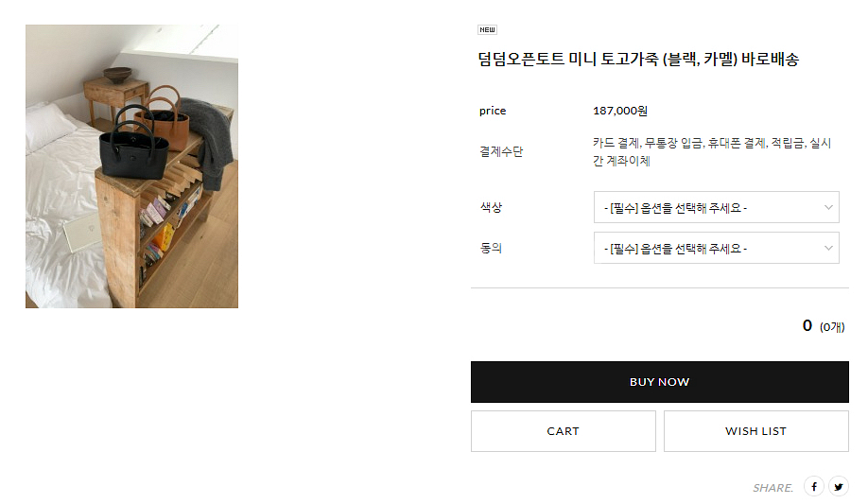Click the payment methods description text
Image resolution: width=868 pixels, height=504 pixels.
711,151
